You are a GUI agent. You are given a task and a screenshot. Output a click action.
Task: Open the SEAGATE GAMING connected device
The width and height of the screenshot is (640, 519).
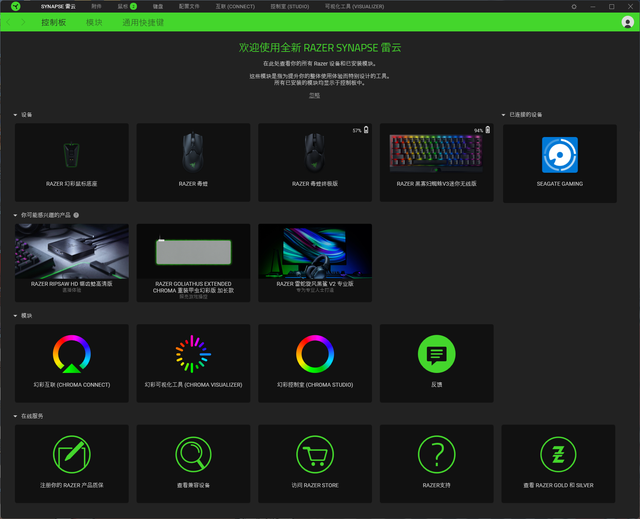tap(560, 163)
